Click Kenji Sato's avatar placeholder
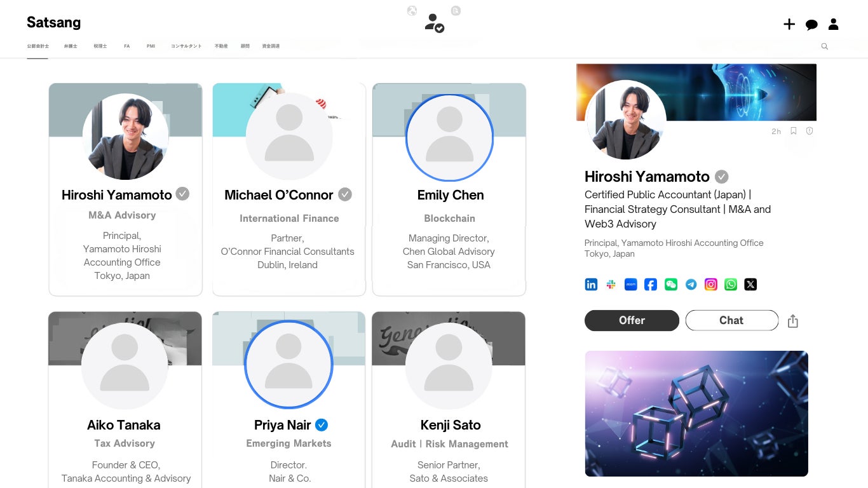868x488 pixels. coord(449,366)
